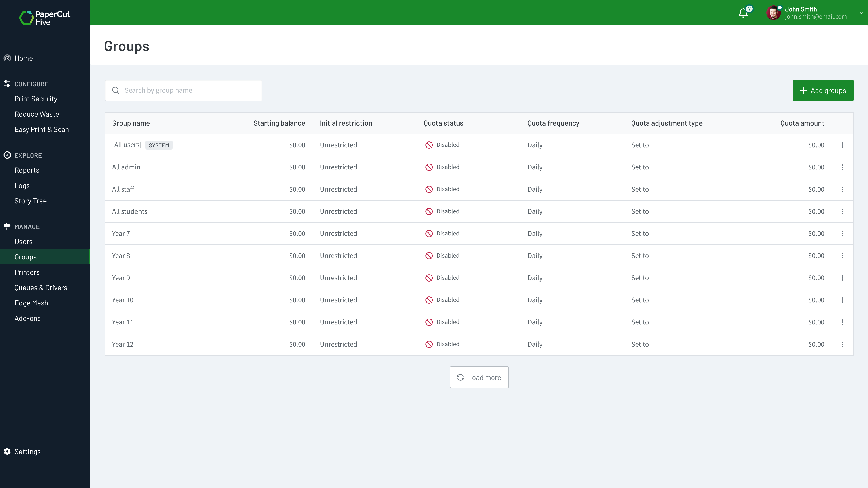Click the Year 7 group name
868x488 pixels.
point(121,234)
